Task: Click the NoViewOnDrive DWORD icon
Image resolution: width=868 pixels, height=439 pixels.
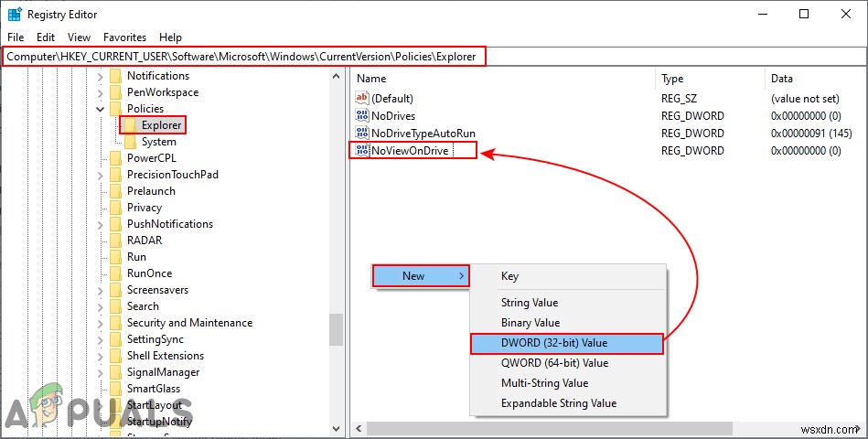Action: point(362,150)
